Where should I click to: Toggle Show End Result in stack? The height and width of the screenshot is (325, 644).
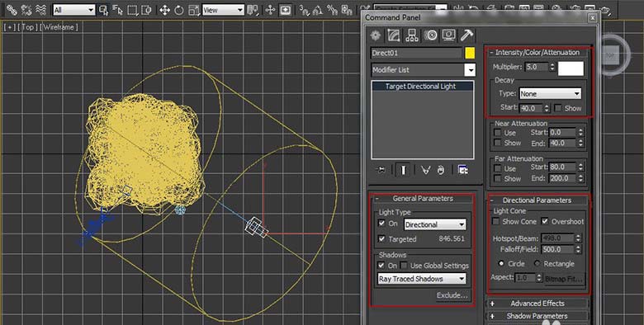click(403, 169)
